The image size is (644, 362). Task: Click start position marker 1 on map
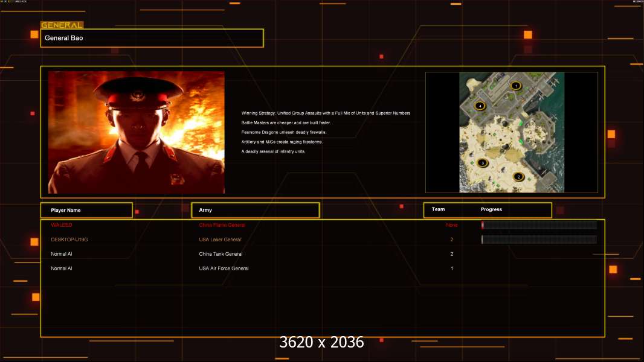tap(516, 86)
